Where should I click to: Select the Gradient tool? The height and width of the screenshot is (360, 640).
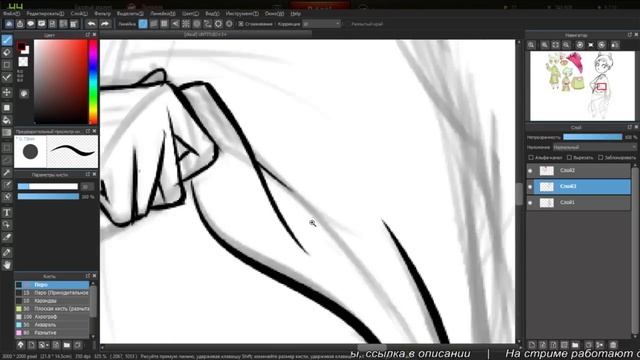(x=7, y=132)
